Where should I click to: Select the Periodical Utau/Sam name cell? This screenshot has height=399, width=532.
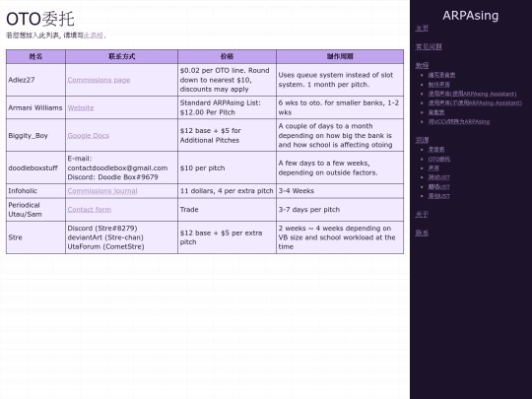click(35, 210)
